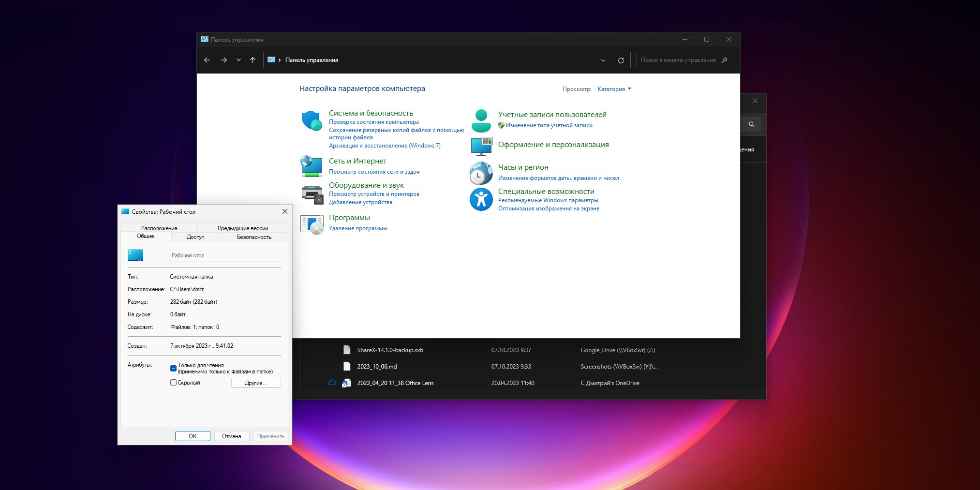Open the 'Удаление программы' link
The image size is (980, 490).
[x=358, y=228]
